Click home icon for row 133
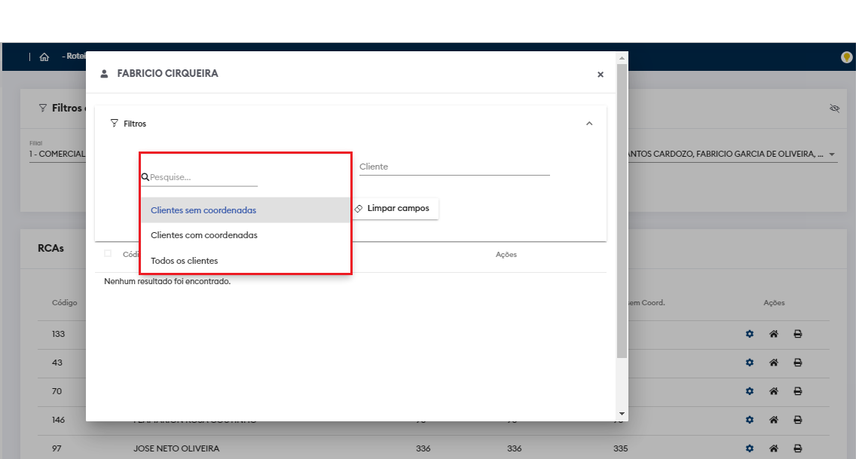868x459 pixels. click(x=774, y=334)
